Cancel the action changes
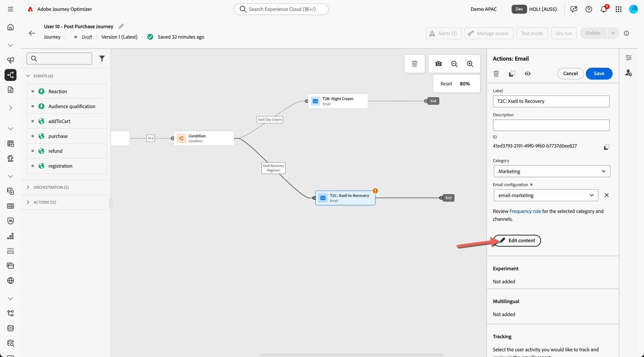 click(x=570, y=74)
